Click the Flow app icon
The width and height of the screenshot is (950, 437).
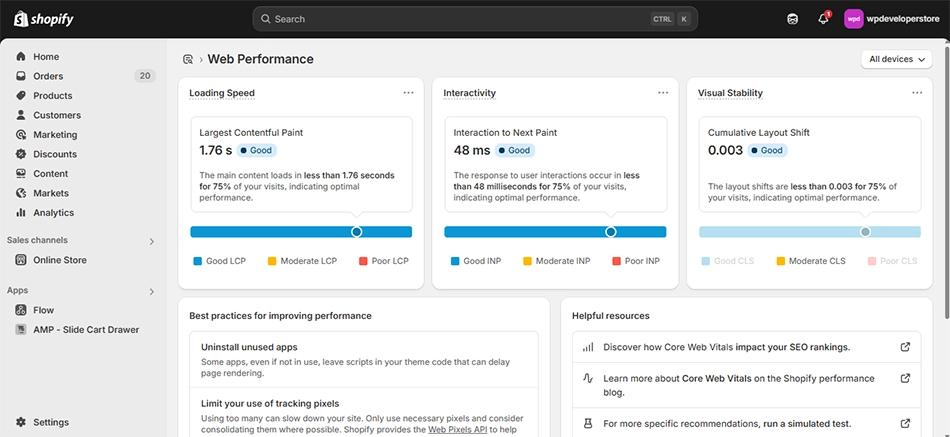(21, 310)
